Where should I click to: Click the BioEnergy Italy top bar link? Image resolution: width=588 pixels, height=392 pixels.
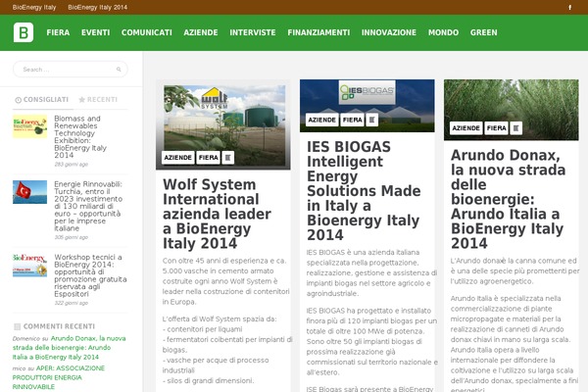(x=34, y=7)
